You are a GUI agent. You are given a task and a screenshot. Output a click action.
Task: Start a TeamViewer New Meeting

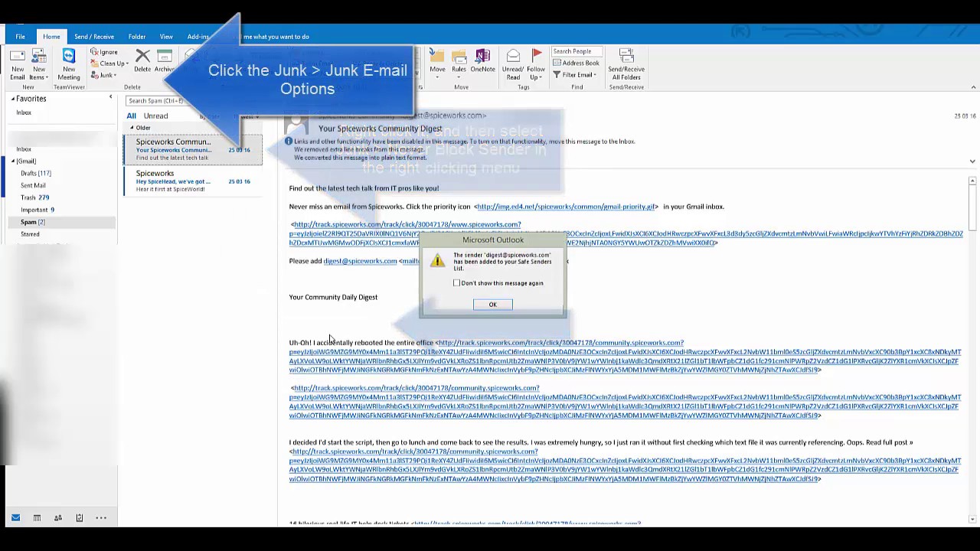[x=69, y=64]
